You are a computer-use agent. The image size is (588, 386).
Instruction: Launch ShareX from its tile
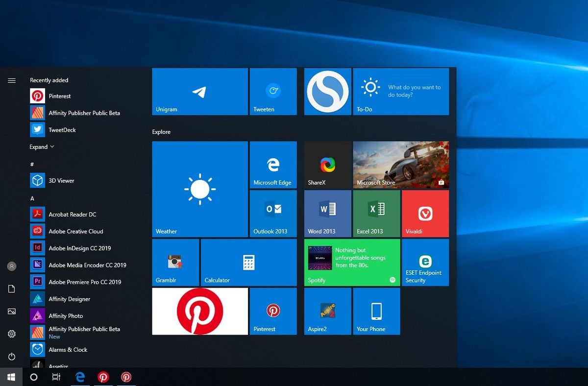click(x=327, y=164)
